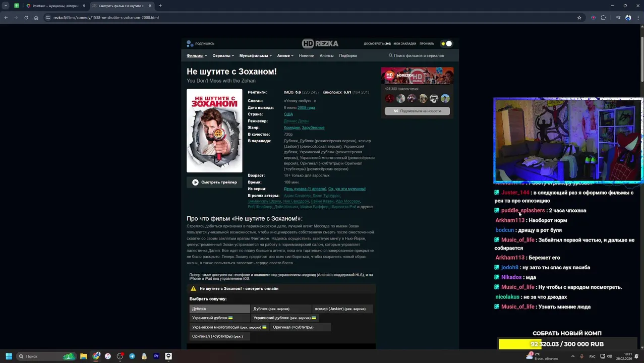Open the Профиль link

click(427, 43)
